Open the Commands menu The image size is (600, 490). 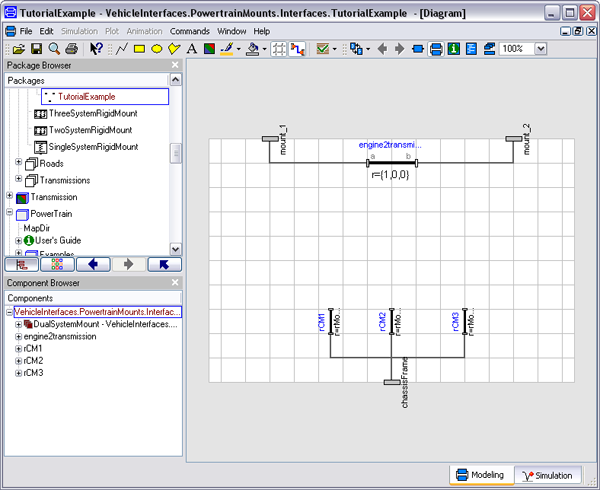190,31
